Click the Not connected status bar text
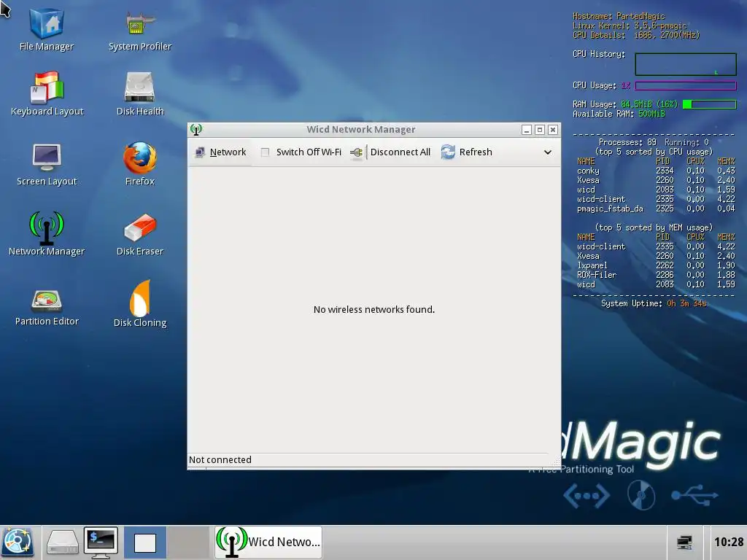The width and height of the screenshot is (747, 560). [x=220, y=459]
